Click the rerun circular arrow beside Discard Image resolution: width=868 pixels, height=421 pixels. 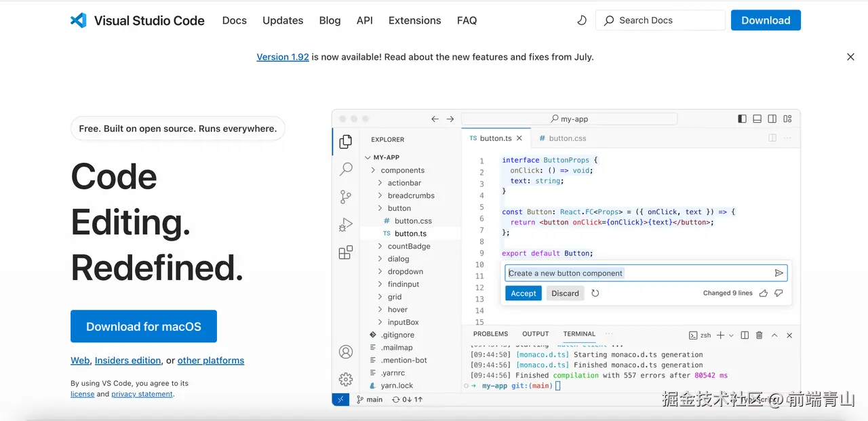[595, 294]
